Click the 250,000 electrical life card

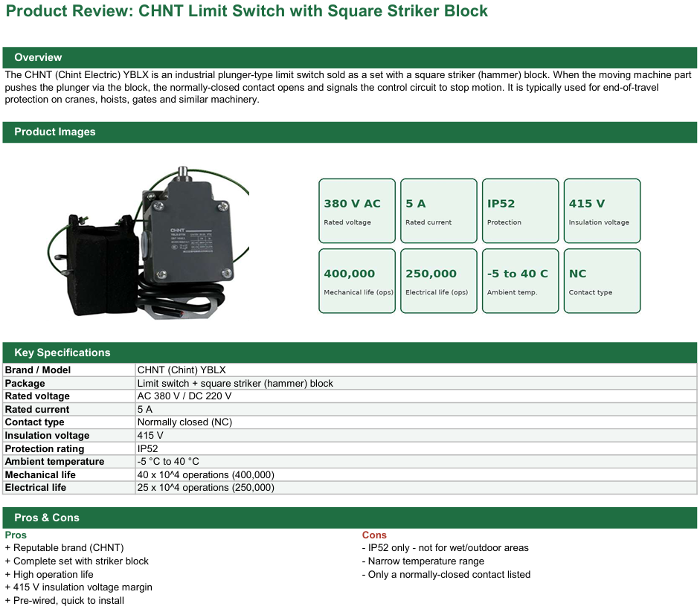pyautogui.click(x=438, y=281)
